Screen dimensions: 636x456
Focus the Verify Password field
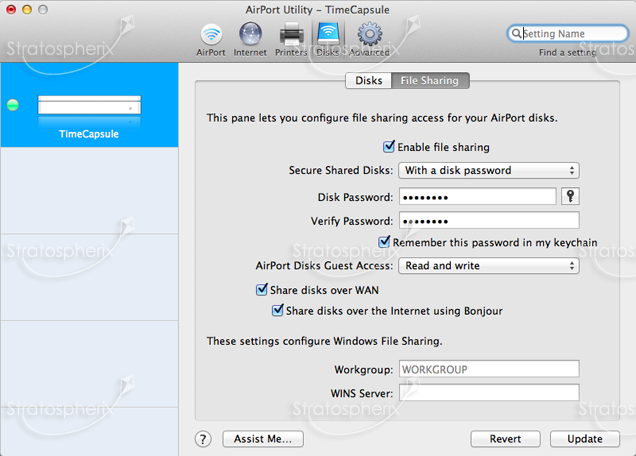coord(489,221)
